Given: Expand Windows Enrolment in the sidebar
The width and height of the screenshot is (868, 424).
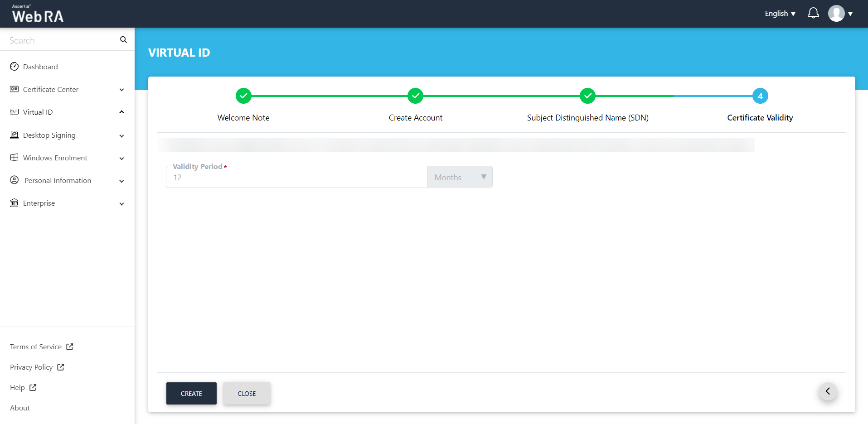Looking at the screenshot, I should pos(67,158).
